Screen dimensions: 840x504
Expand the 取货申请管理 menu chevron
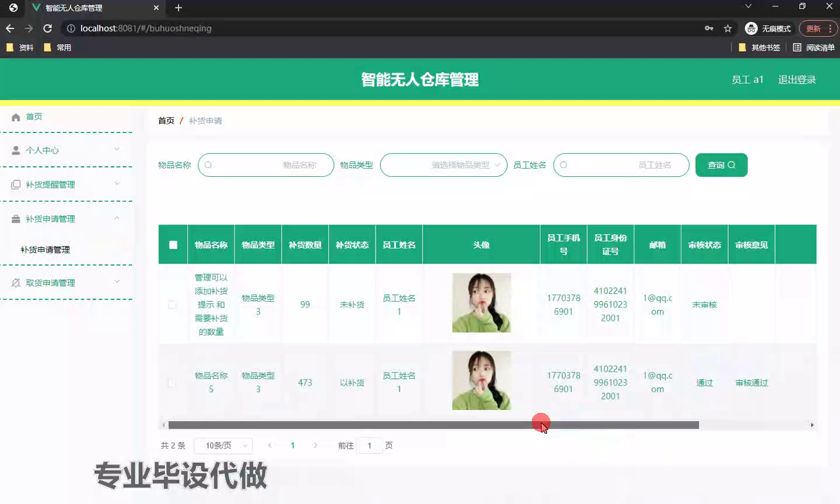click(117, 282)
